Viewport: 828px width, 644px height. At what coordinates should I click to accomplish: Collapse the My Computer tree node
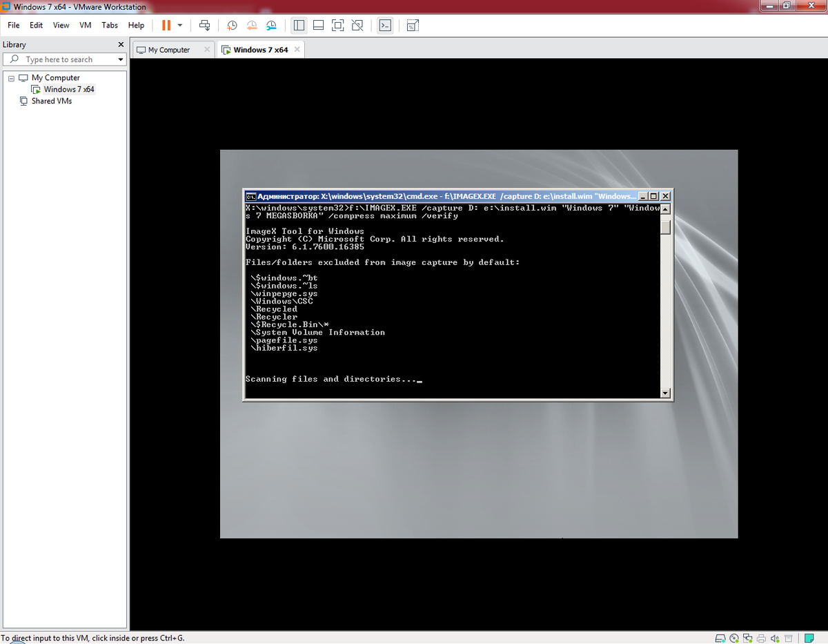11,78
